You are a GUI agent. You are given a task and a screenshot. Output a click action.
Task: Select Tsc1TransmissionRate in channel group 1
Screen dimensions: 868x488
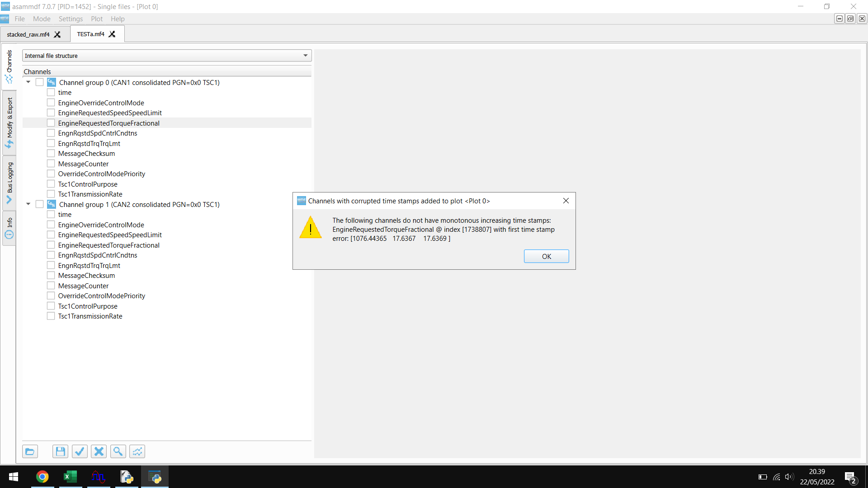pos(90,316)
